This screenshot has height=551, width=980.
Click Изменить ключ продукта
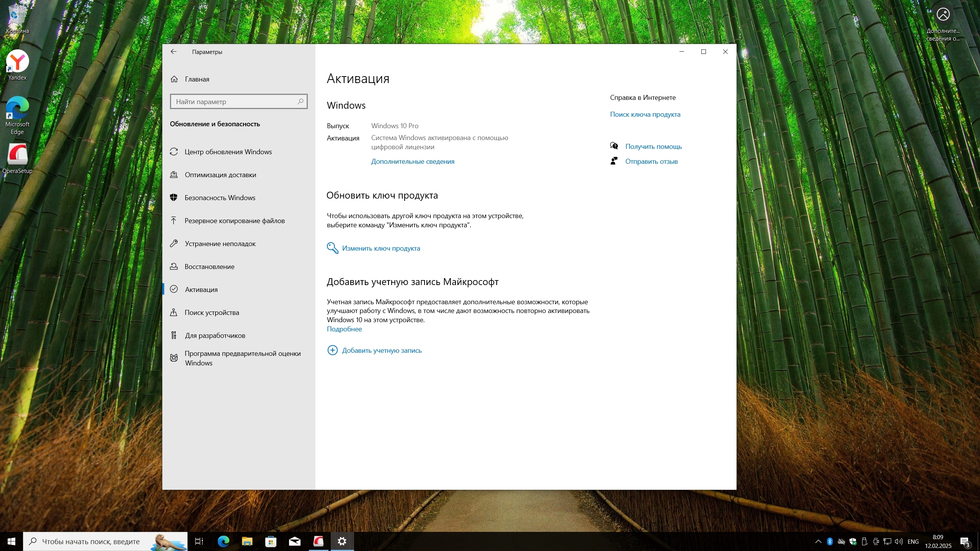coord(381,248)
